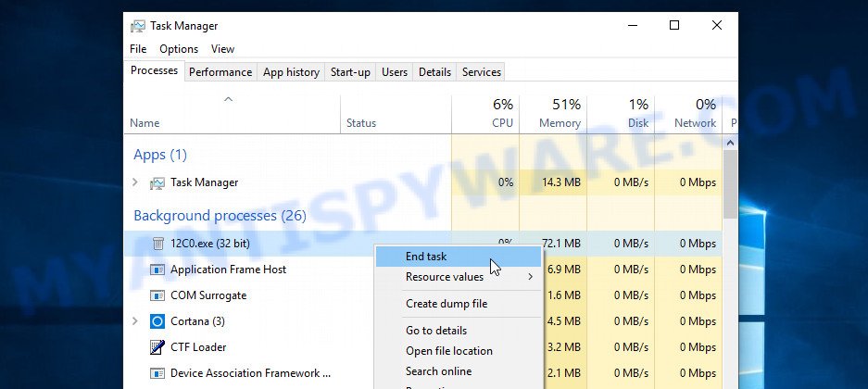Click the 72.1 MB memory value
This screenshot has width=868, height=389.
(561, 244)
